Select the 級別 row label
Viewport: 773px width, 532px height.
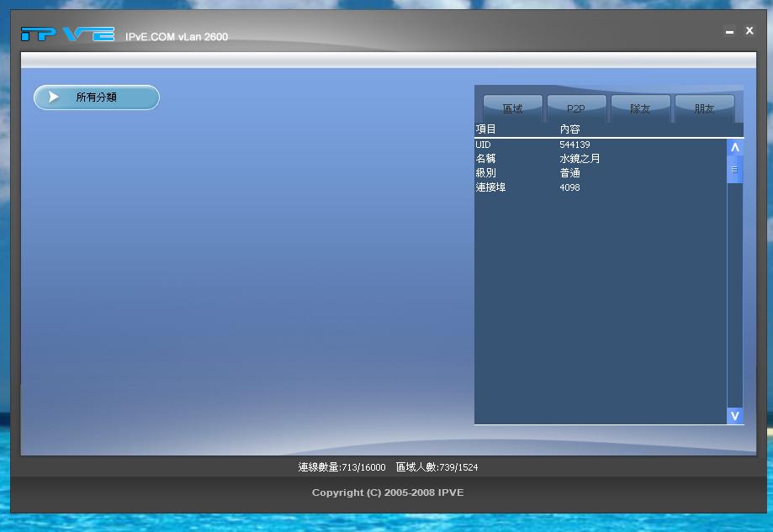[x=485, y=173]
